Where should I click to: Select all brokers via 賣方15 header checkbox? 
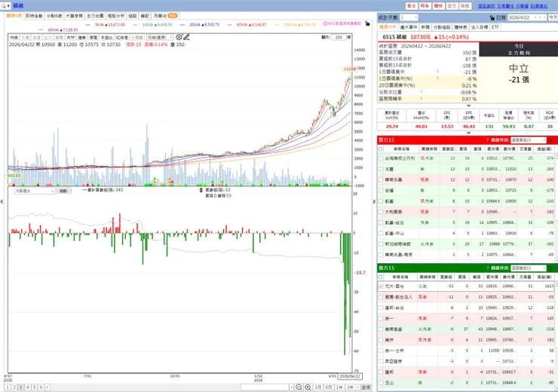381,277
